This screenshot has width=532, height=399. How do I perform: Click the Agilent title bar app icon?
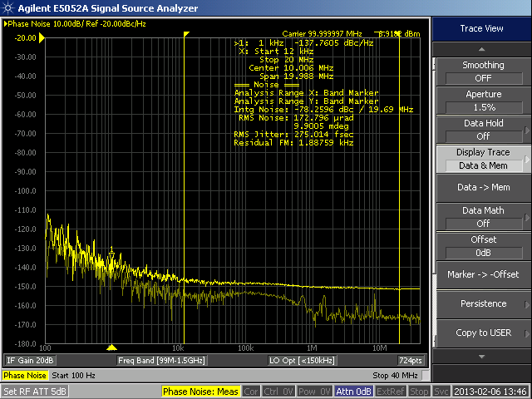click(7, 7)
